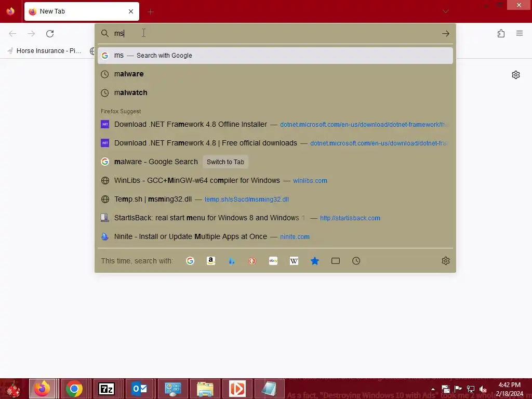
Task: Click the Go arrow in address bar
Action: pos(445,33)
